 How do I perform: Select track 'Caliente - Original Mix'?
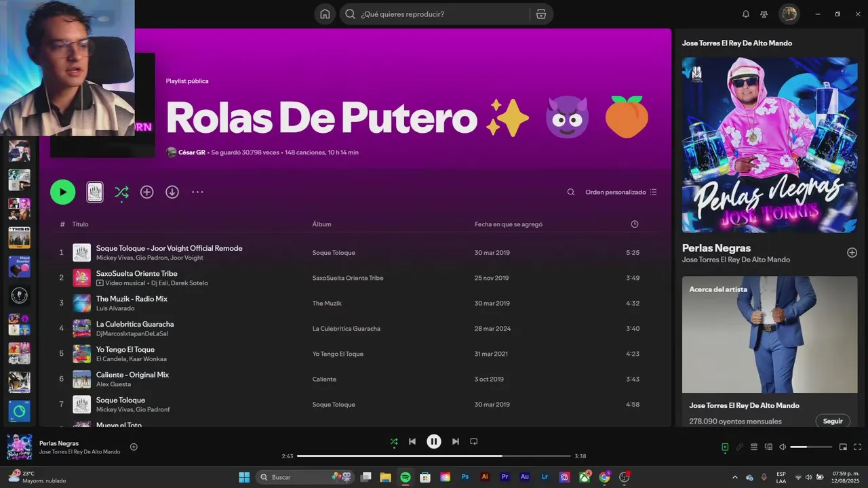(x=132, y=375)
